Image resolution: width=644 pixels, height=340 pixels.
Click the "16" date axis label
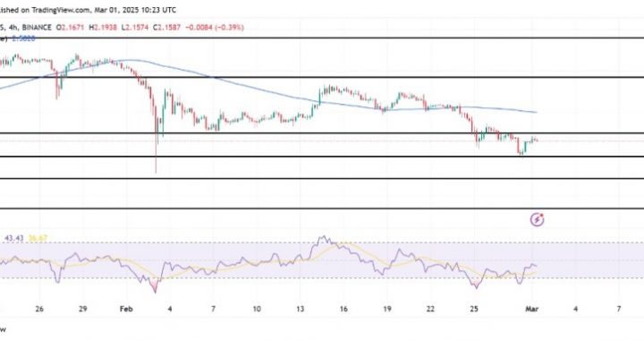(x=343, y=309)
